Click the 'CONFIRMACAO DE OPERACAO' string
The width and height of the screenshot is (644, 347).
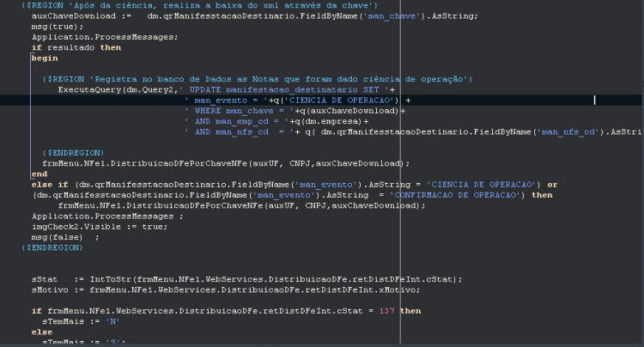455,195
